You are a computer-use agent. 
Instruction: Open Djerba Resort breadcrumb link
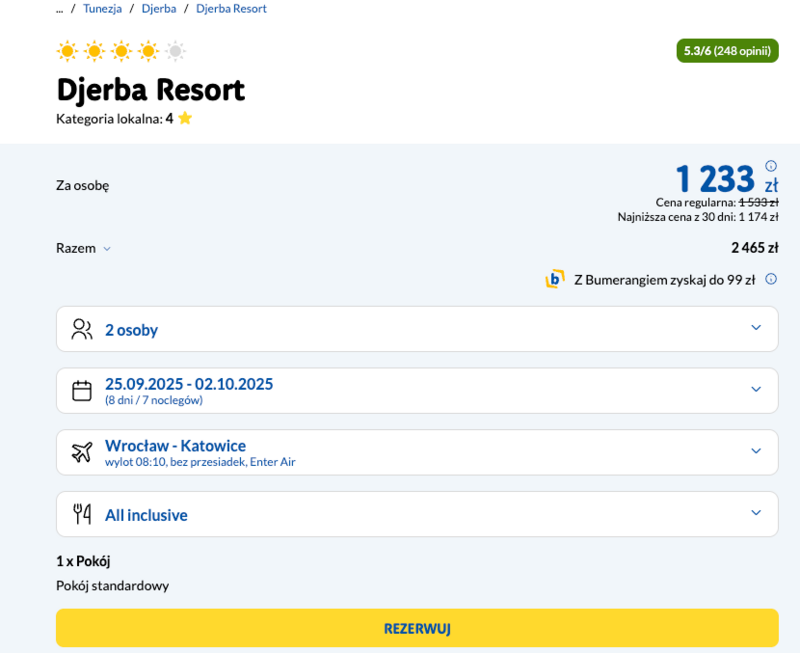pos(231,9)
